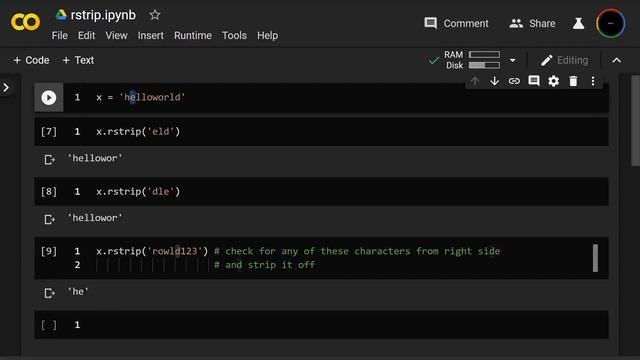The image size is (640, 360).
Task: Toggle output options for first 'hellowor' result
Action: [x=49, y=159]
